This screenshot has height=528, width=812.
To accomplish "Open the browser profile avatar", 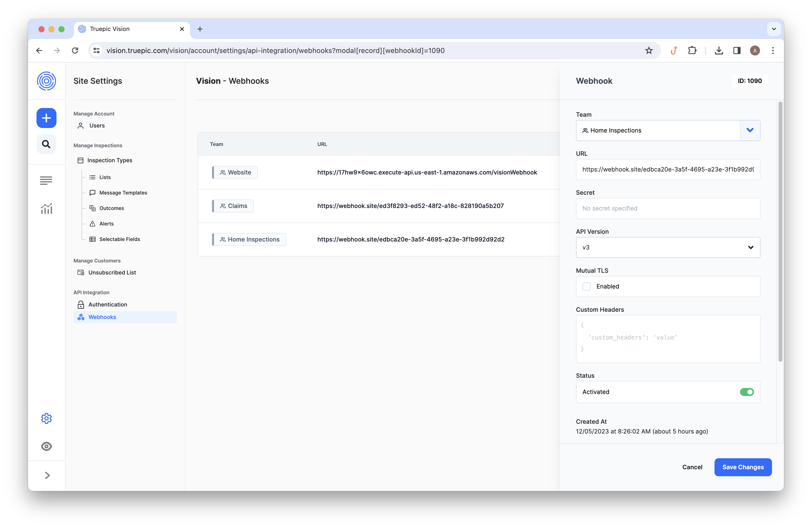I will point(755,50).
